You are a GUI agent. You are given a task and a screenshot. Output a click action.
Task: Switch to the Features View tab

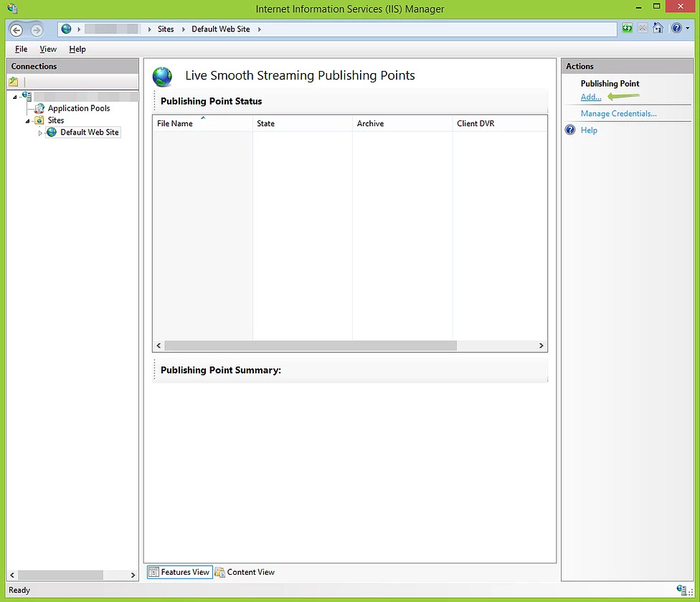tap(180, 572)
